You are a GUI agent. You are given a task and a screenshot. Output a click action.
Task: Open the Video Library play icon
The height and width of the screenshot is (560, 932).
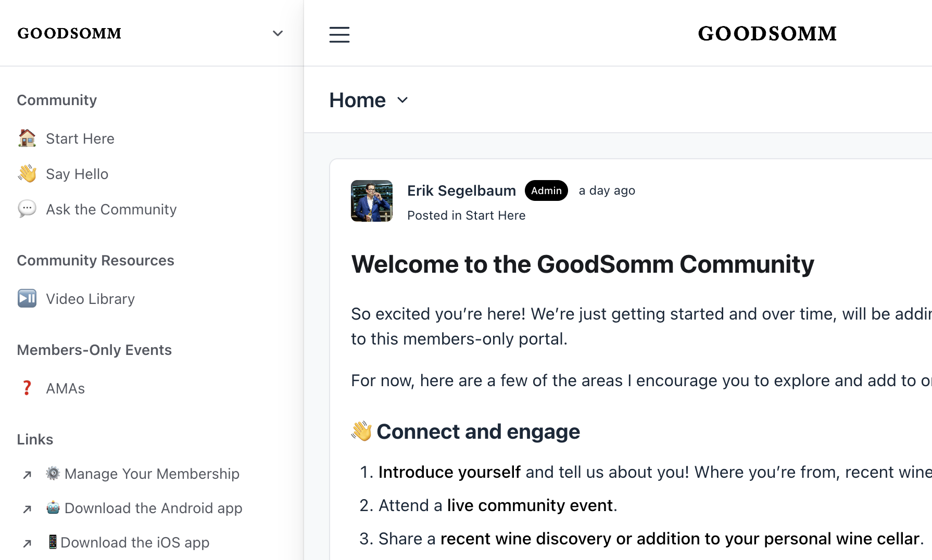pyautogui.click(x=27, y=298)
